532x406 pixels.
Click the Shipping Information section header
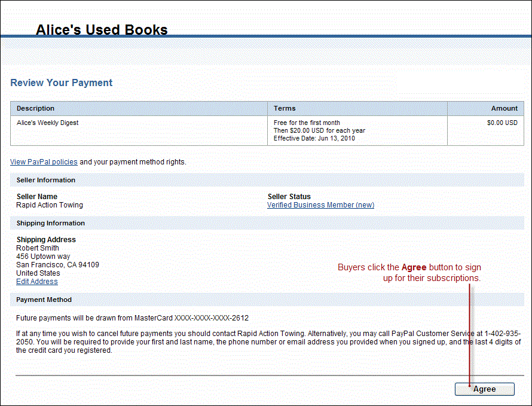click(x=50, y=223)
